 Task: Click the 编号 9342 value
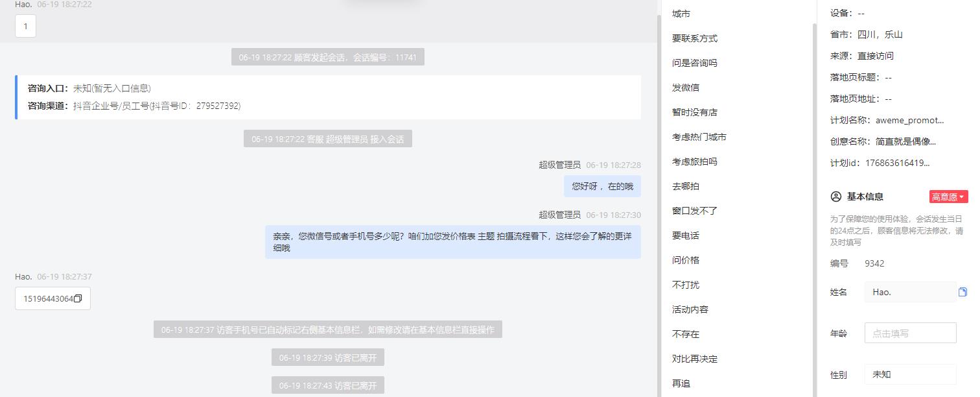(874, 263)
